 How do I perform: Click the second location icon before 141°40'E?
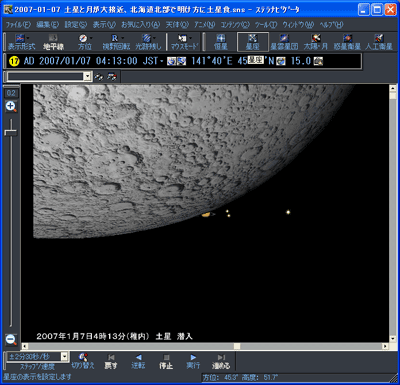181,61
